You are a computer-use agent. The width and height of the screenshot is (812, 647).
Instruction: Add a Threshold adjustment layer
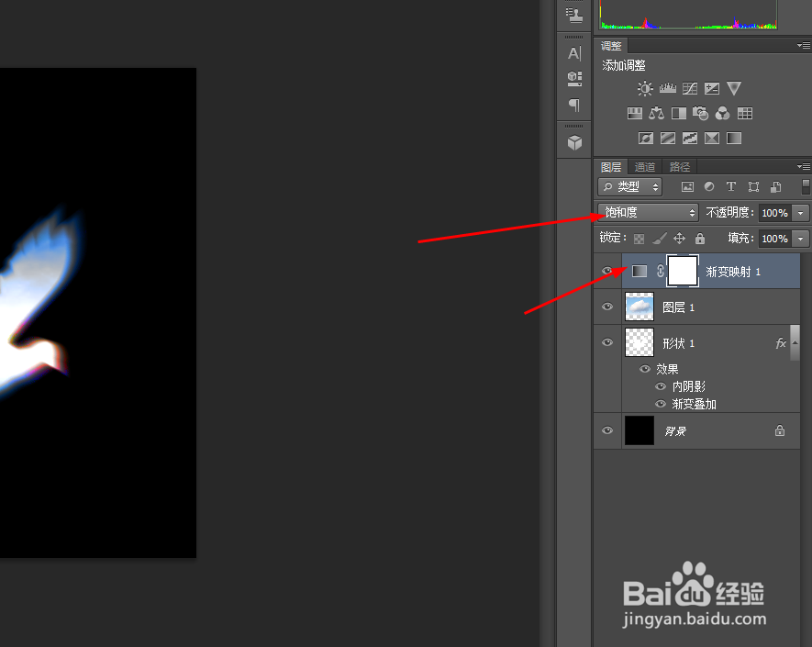tap(690, 139)
